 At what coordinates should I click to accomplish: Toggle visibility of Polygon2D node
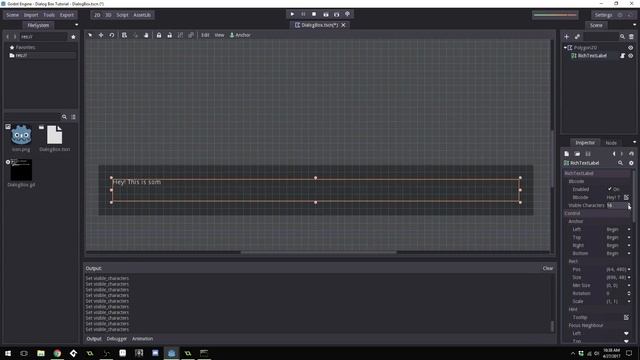(x=631, y=48)
